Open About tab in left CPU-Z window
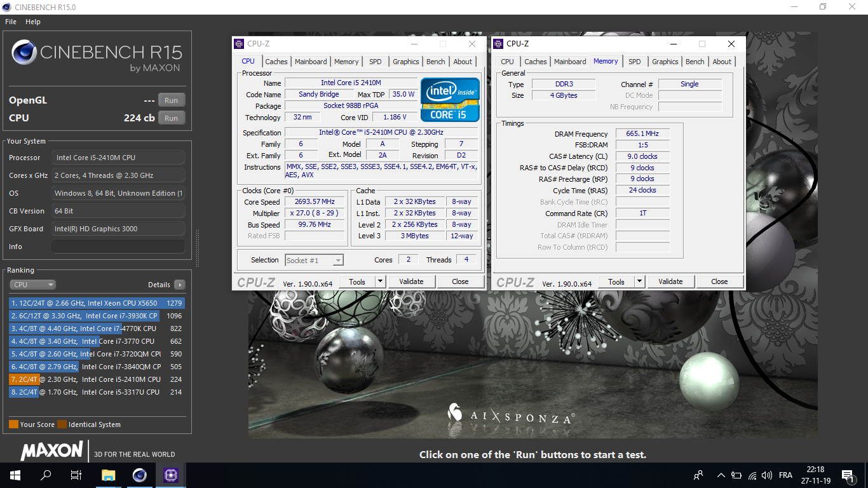The height and width of the screenshot is (488, 868). click(463, 62)
